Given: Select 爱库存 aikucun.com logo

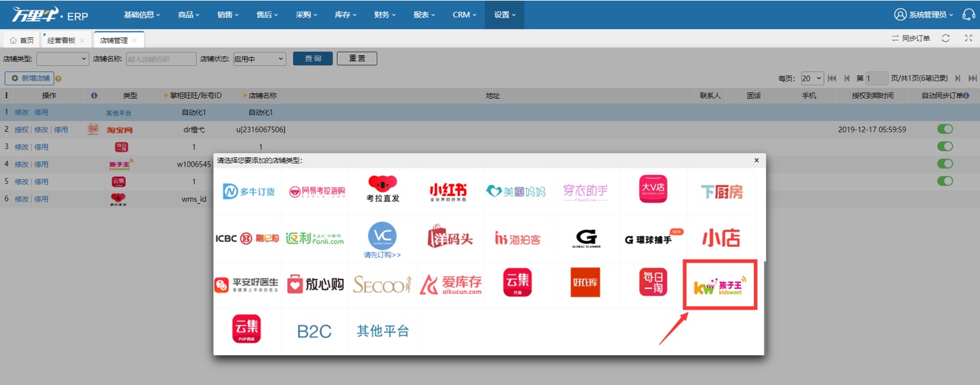Looking at the screenshot, I should tap(451, 284).
